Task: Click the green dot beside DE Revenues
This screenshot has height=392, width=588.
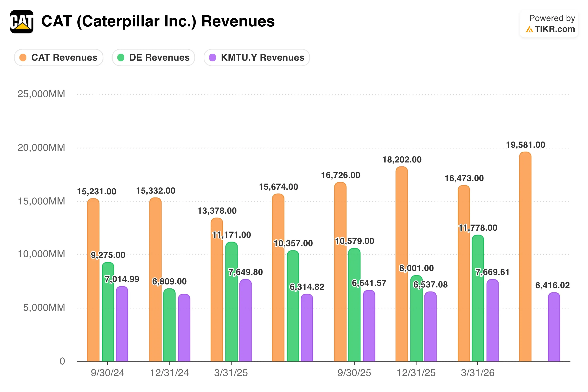Action: coord(121,58)
